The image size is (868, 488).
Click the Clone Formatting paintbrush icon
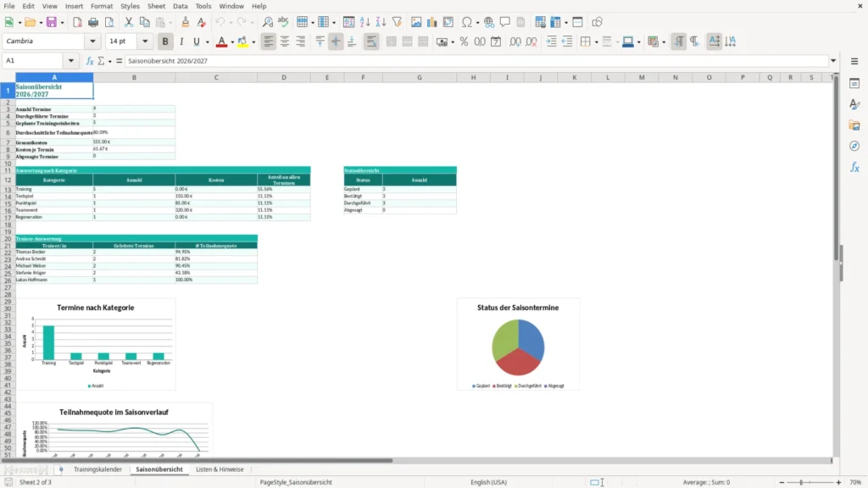(185, 22)
